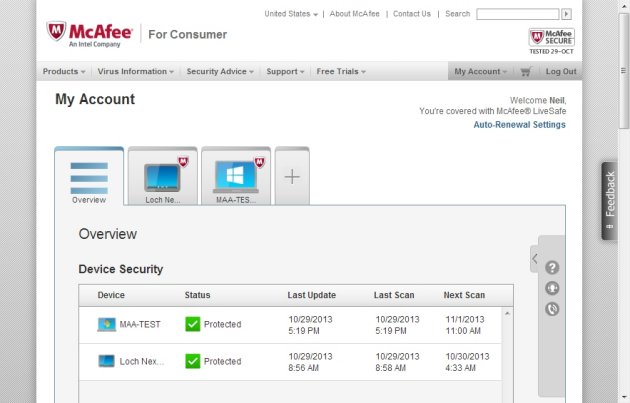
Task: Click the phone contact icon in side panel
Action: coord(552,309)
